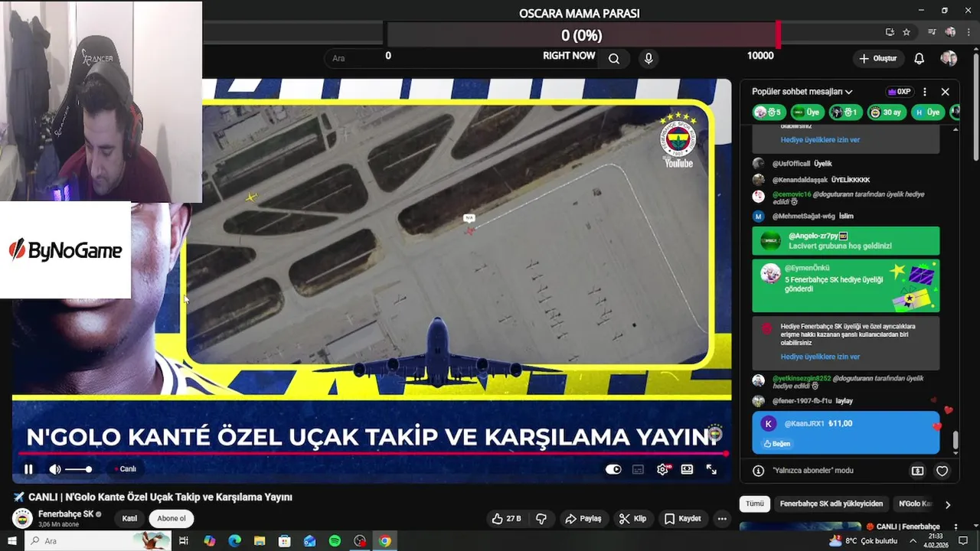Open the YouTube account avatar menu
The width and height of the screenshot is (980, 551).
pyautogui.click(x=949, y=58)
